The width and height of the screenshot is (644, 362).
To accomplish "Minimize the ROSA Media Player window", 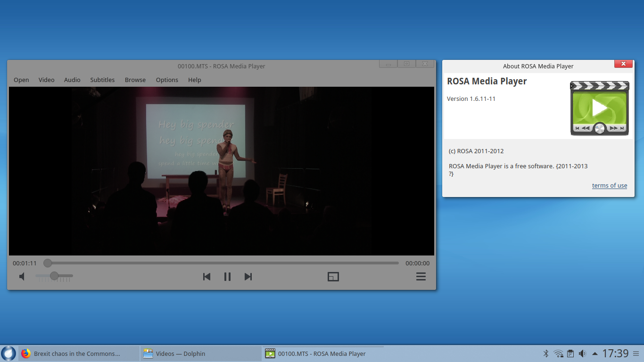I will click(388, 64).
